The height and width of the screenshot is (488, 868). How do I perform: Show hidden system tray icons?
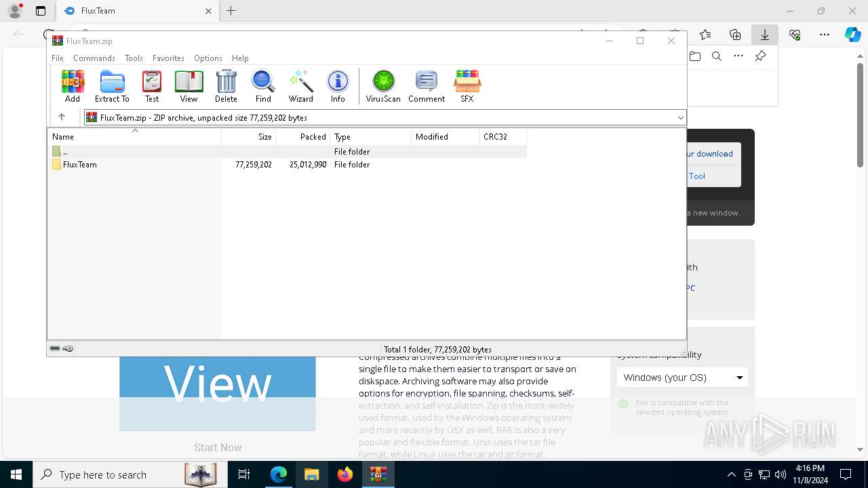click(731, 474)
